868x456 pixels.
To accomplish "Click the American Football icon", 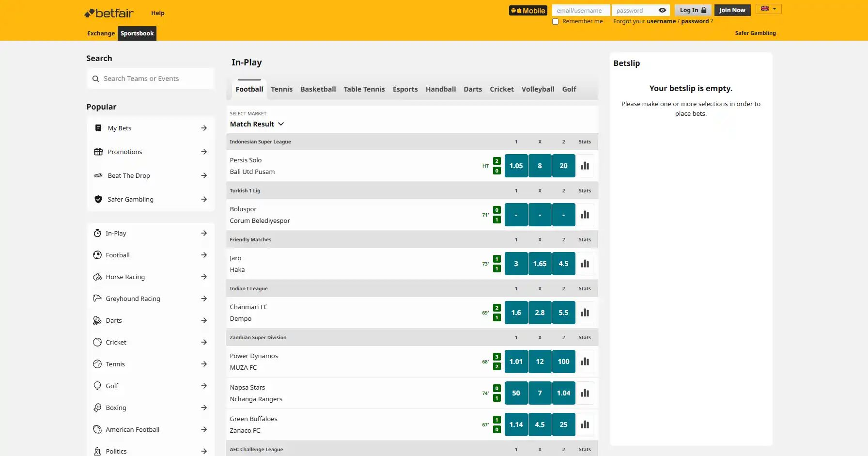I will click(97, 429).
